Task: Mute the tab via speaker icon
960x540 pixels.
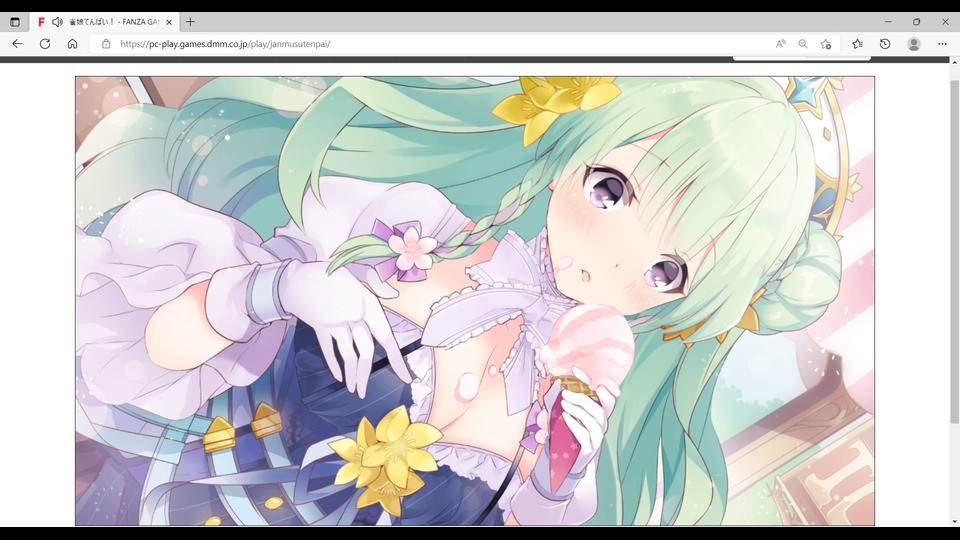Action: click(57, 22)
